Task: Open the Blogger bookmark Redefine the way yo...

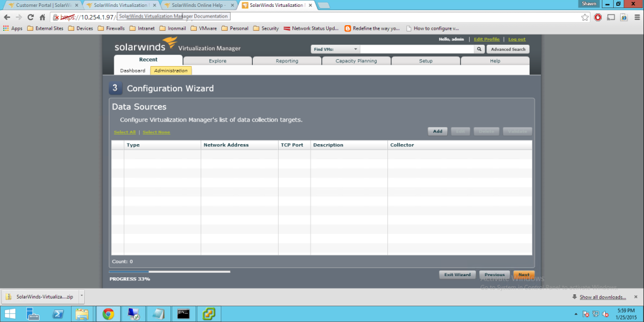Action: [372, 28]
